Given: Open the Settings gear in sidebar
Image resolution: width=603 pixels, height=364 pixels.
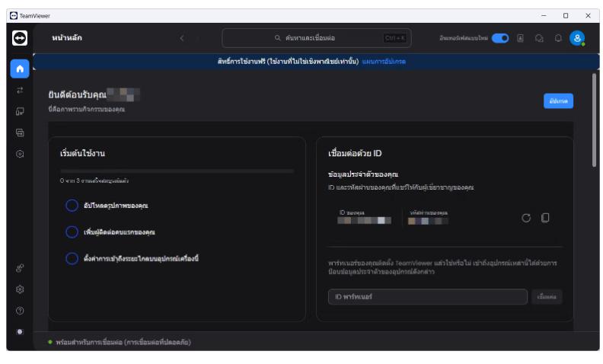Looking at the screenshot, I should pyautogui.click(x=20, y=289).
